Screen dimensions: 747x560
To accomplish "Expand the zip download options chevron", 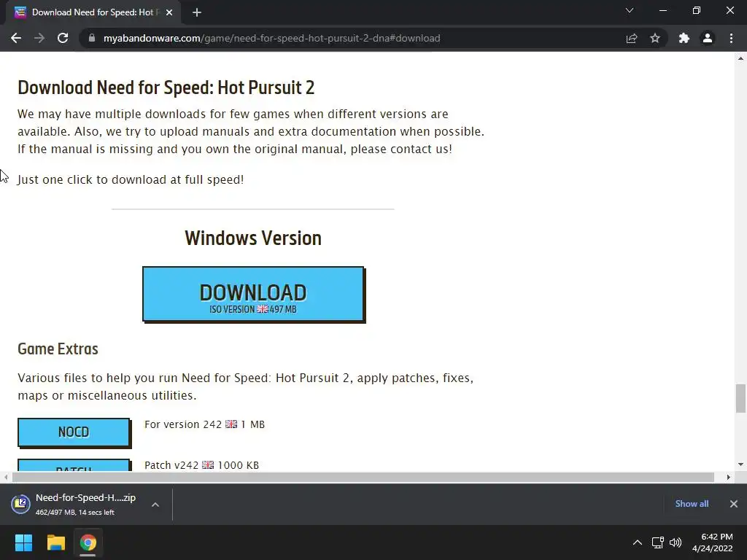I will [155, 505].
